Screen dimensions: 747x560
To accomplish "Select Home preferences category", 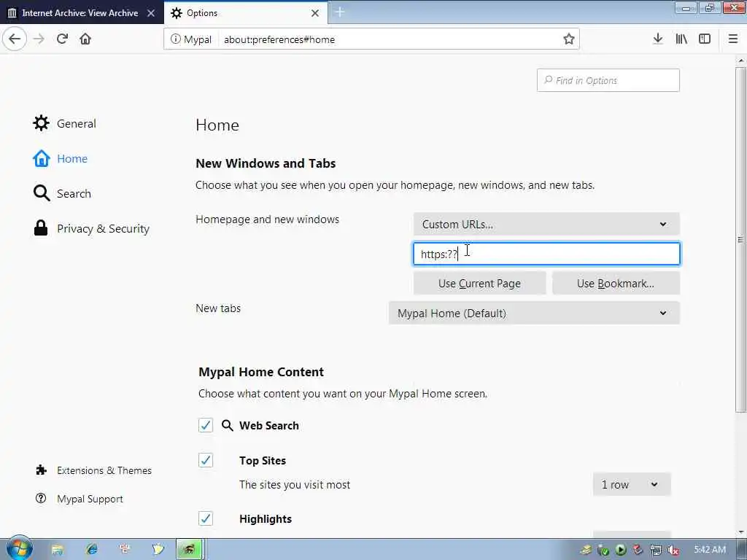I will pyautogui.click(x=60, y=158).
